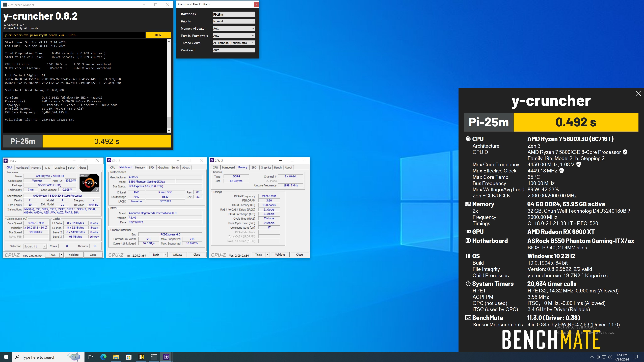
Task: Click the shield icon beside Max Effective Clock
Action: (x=561, y=171)
